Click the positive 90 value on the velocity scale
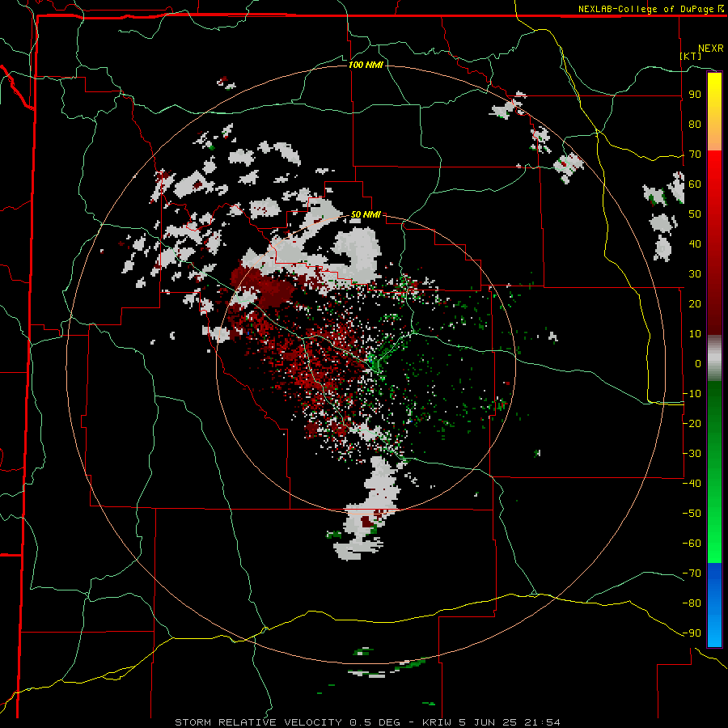 pos(695,95)
